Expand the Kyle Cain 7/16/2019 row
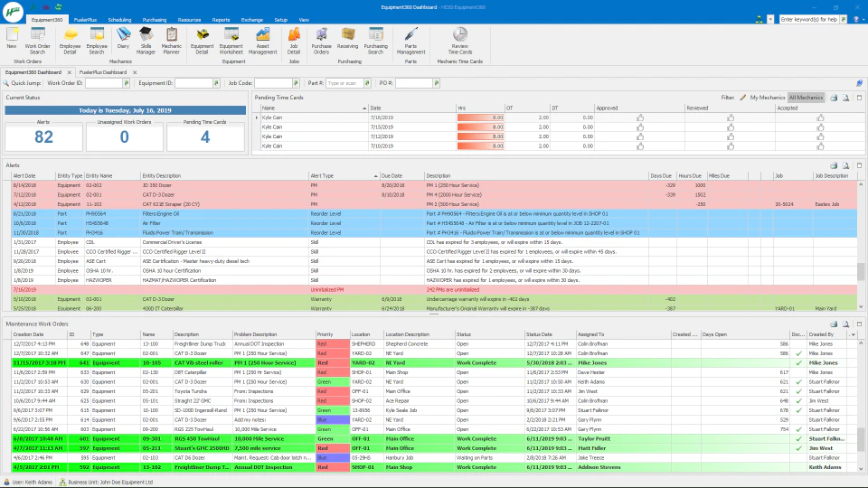 (257, 117)
